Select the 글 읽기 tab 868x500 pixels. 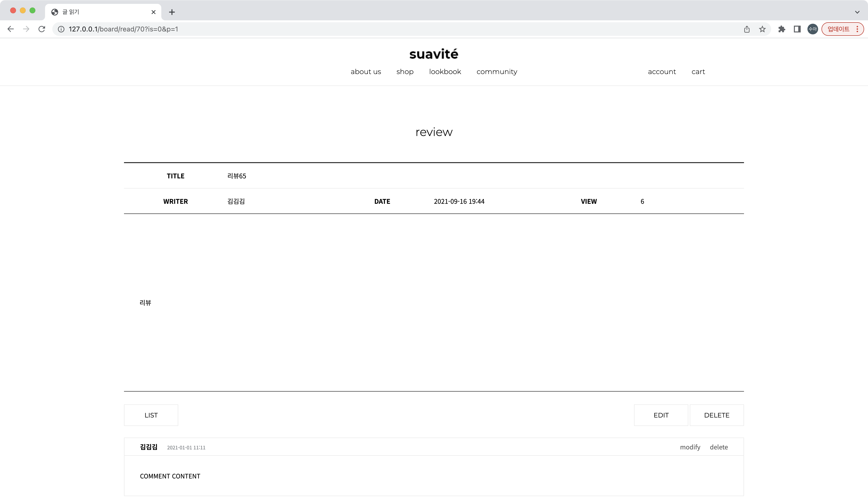pyautogui.click(x=103, y=12)
